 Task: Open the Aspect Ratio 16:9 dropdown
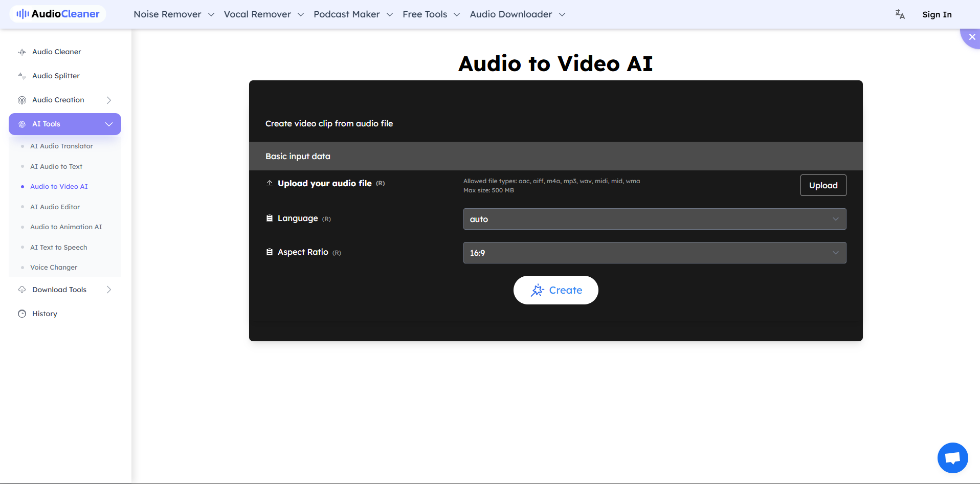[654, 253]
